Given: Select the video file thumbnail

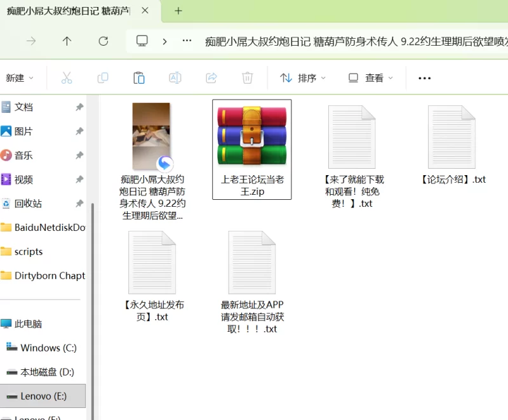Looking at the screenshot, I should 151,136.
